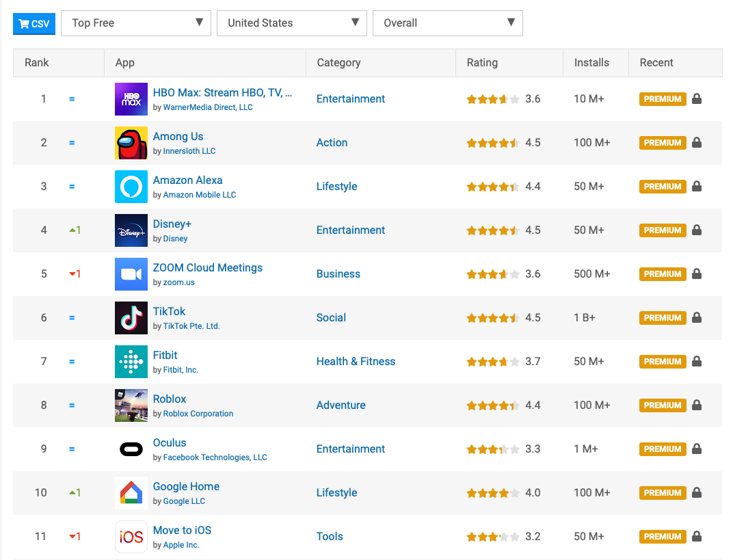Click the 3.7 rating value for Fitbit
This screenshot has height=560, width=733.
[533, 361]
